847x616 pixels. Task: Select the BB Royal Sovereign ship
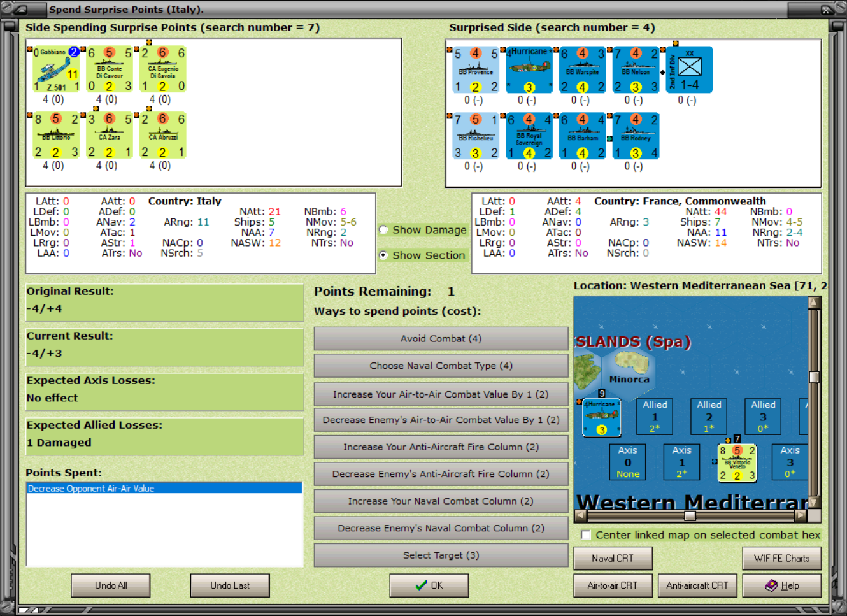529,136
